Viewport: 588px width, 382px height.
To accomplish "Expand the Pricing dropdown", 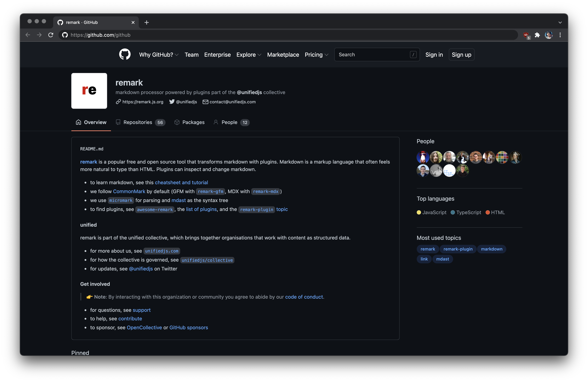I will click(316, 55).
